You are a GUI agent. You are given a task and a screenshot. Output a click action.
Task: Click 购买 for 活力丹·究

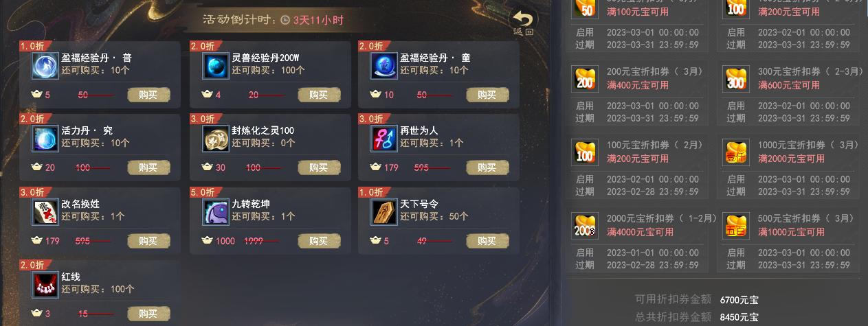coord(148,167)
